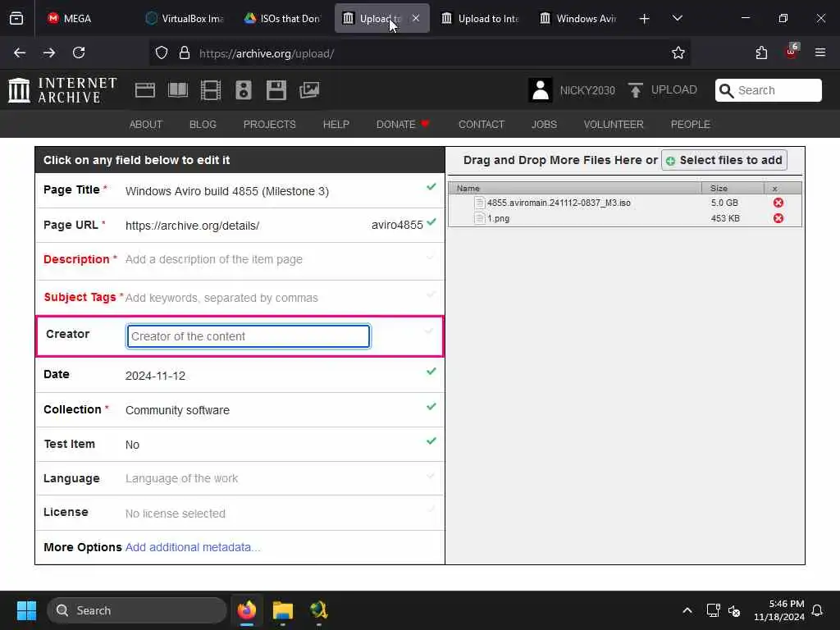The width and height of the screenshot is (840, 630).
Task: Click the shield tracking protection icon
Action: (162, 52)
